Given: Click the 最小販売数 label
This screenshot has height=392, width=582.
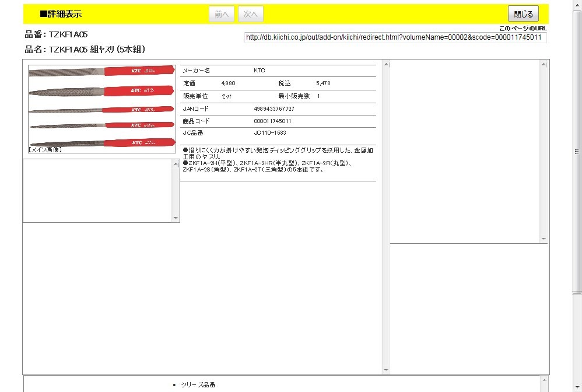Looking at the screenshot, I should (294, 96).
